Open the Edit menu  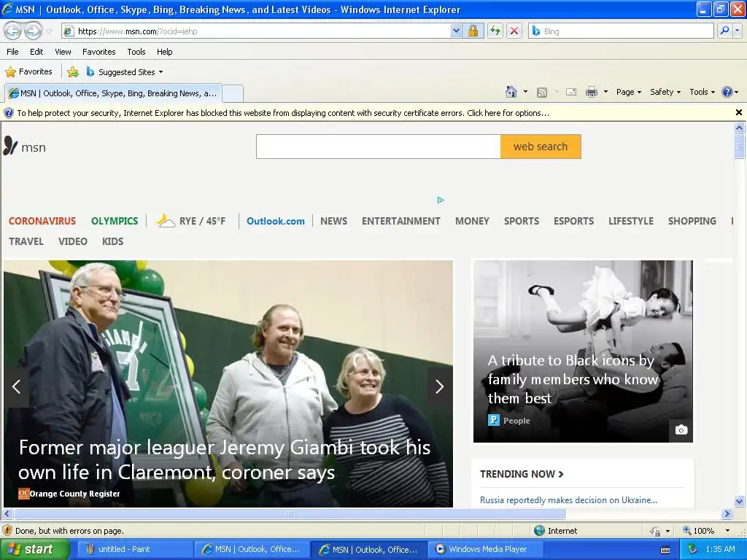coord(36,52)
